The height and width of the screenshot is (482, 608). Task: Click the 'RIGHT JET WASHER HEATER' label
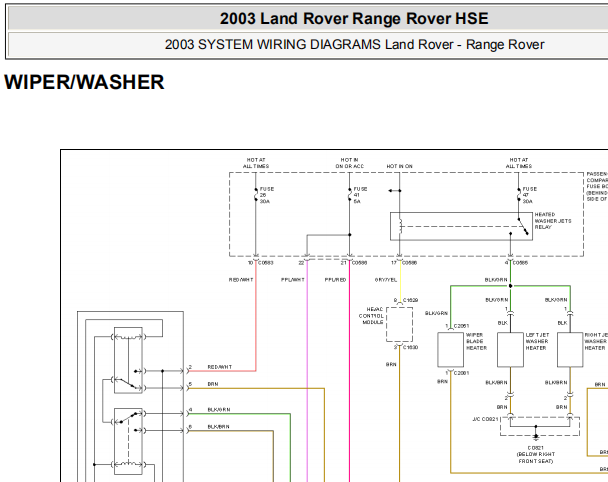pos(596,341)
